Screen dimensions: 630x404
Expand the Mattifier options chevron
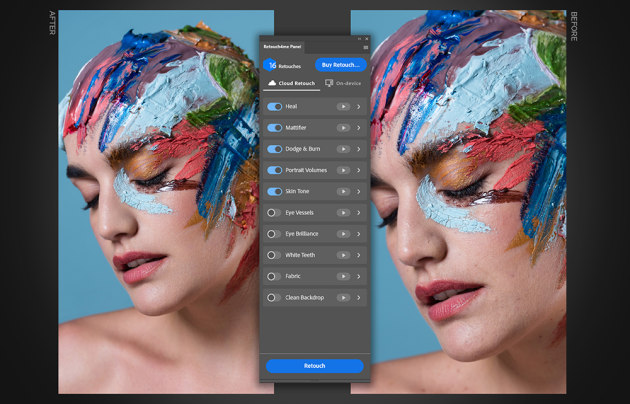point(359,128)
